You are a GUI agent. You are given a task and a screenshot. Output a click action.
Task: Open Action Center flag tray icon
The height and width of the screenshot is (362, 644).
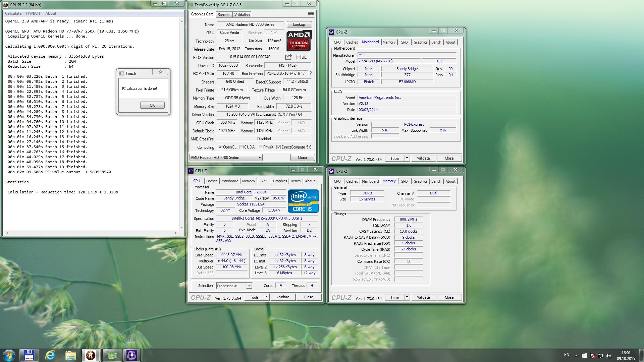(x=592, y=356)
